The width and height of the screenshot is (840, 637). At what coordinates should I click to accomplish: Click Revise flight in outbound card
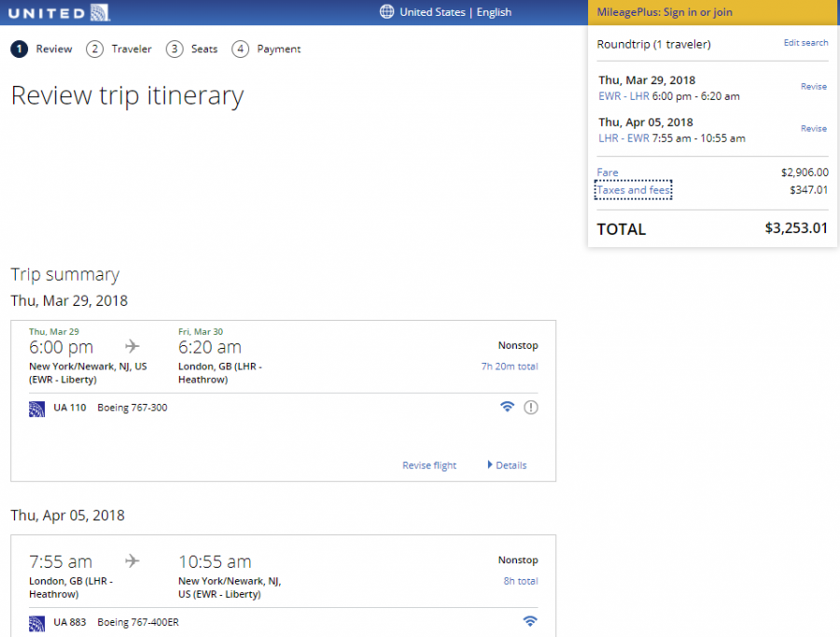point(429,465)
